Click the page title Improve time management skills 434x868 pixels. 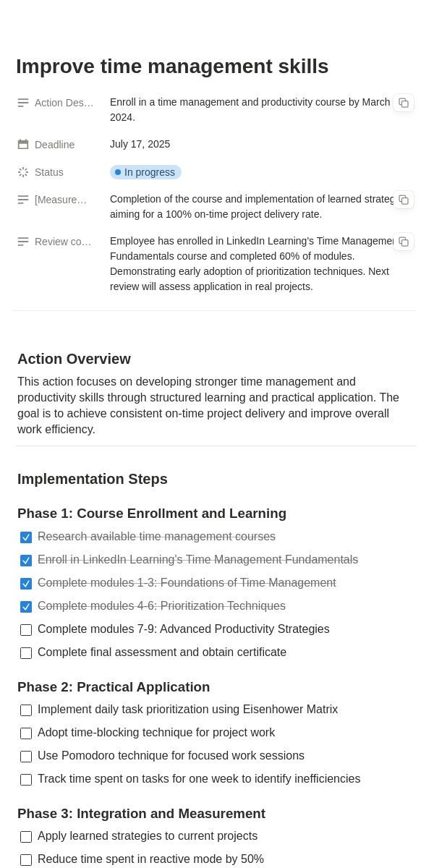[172, 66]
